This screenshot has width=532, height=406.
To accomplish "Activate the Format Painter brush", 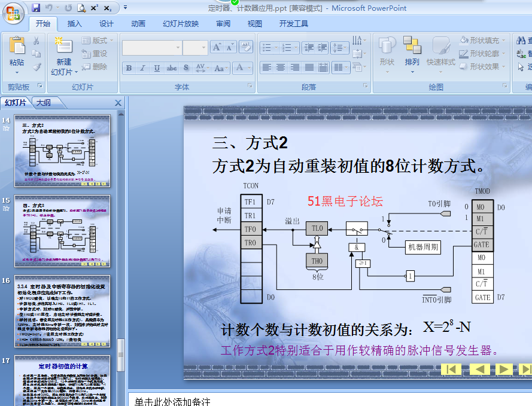I will [x=37, y=66].
